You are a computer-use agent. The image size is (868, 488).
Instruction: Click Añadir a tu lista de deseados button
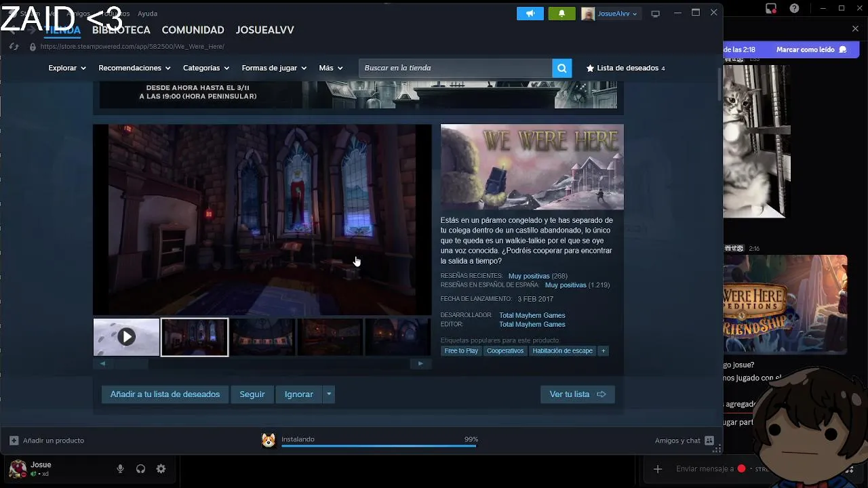pyautogui.click(x=165, y=394)
